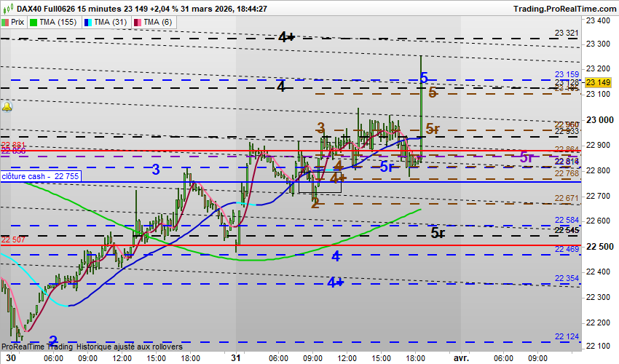
Task: Click the 'avr.' month on time axis
Action: point(461,357)
